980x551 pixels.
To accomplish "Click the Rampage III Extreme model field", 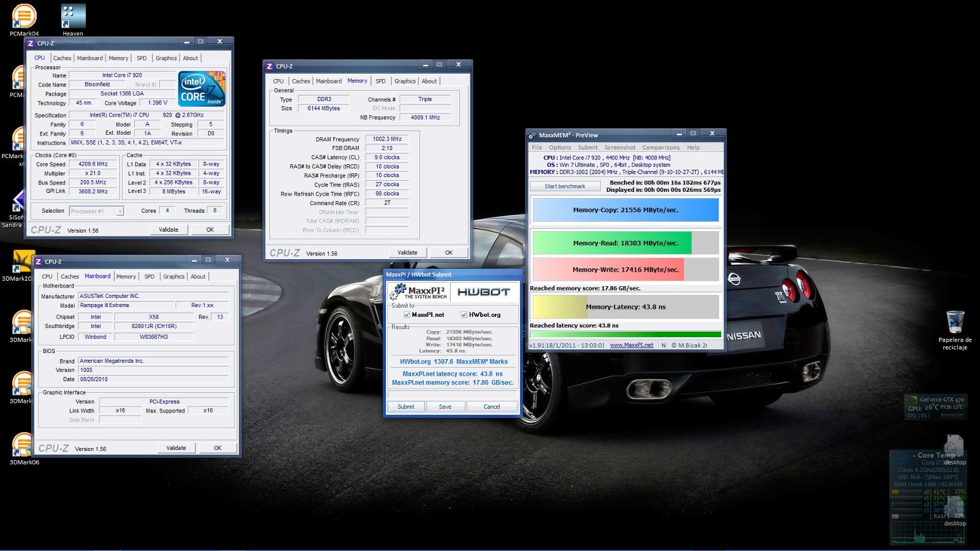I will [x=125, y=305].
